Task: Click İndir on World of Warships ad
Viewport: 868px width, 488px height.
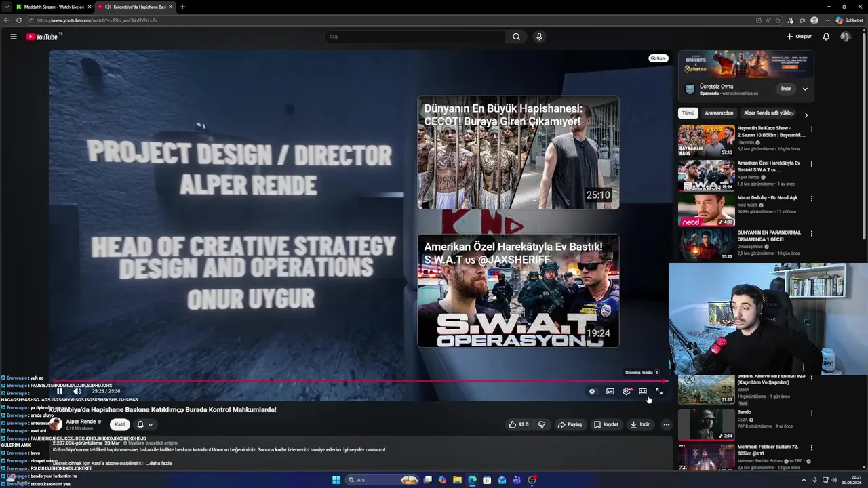Action: [786, 89]
